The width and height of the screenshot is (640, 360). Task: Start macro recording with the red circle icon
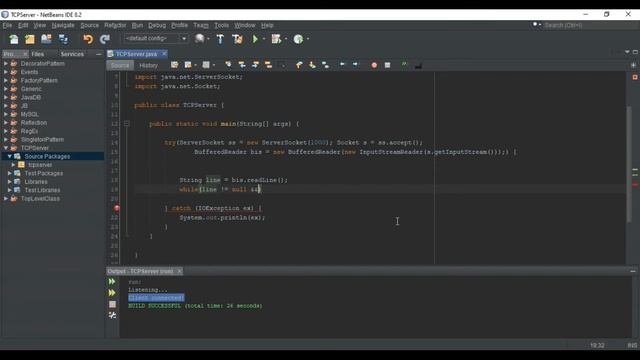click(x=374, y=65)
